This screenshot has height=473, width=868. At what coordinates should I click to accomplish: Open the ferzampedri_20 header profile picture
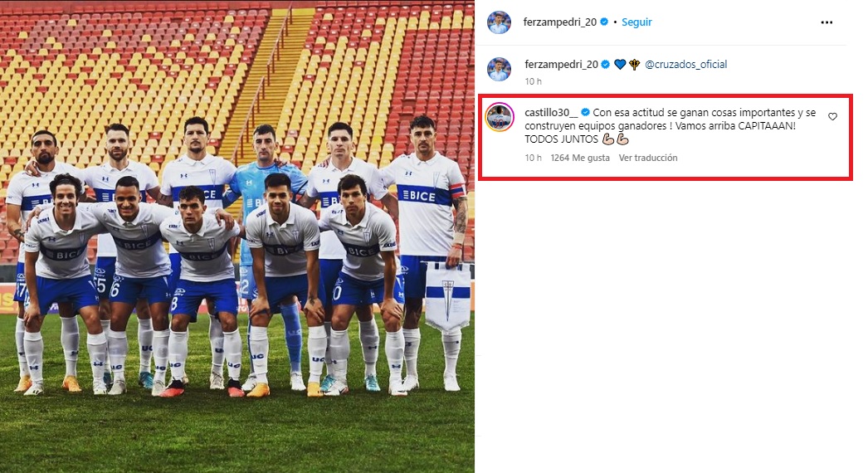[499, 22]
